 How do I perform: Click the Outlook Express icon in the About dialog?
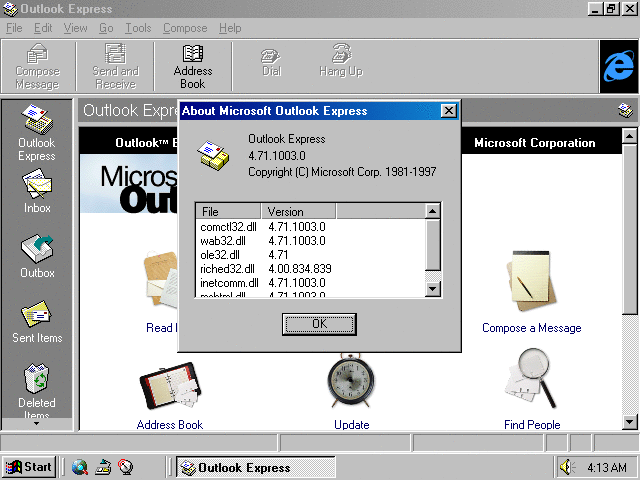[x=213, y=156]
